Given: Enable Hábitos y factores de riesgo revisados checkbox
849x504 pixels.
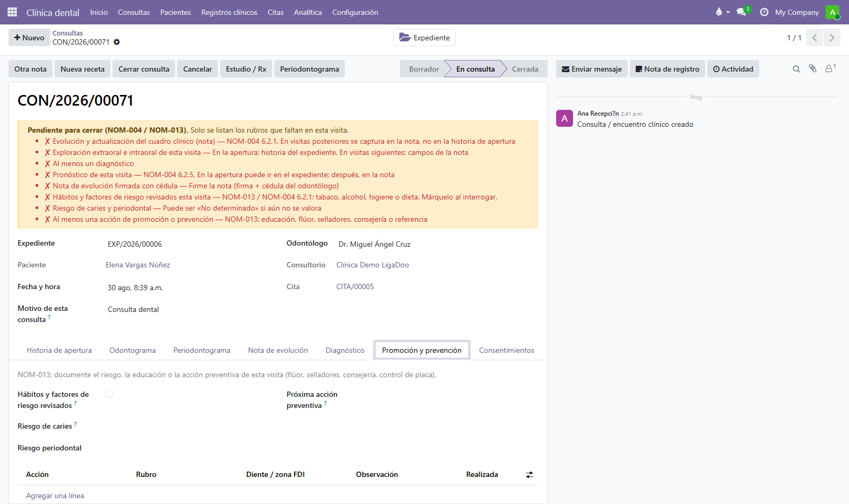Looking at the screenshot, I should [109, 394].
